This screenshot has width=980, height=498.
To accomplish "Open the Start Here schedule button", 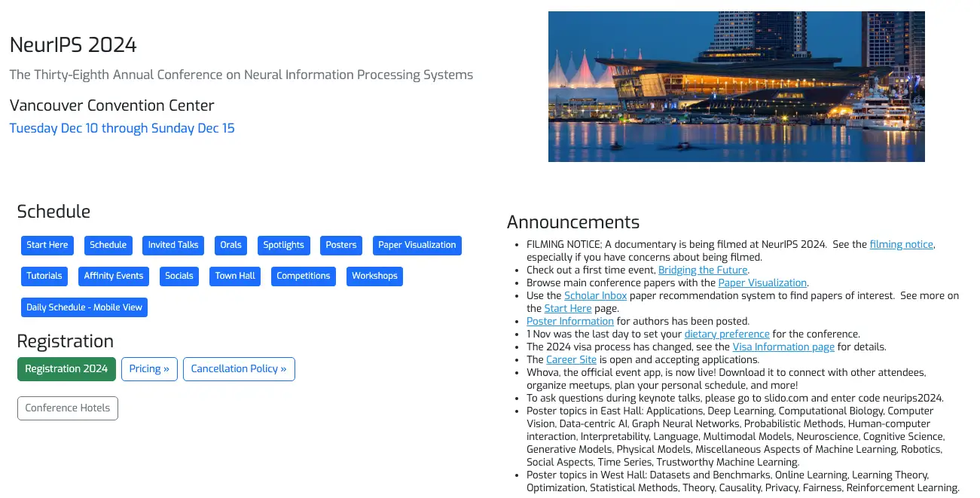I will 47,245.
